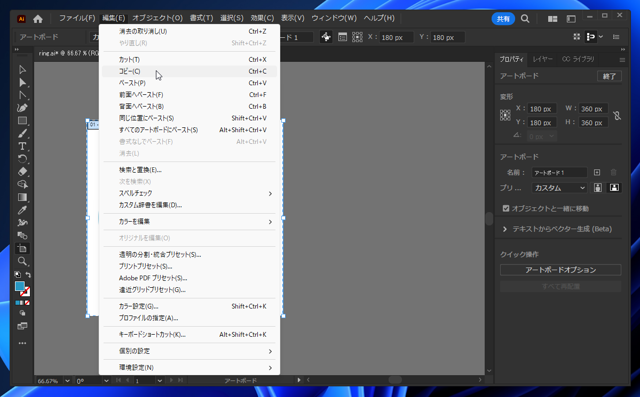Screen dimensions: 640x397
Task: Select the Type tool
Action: click(x=22, y=146)
